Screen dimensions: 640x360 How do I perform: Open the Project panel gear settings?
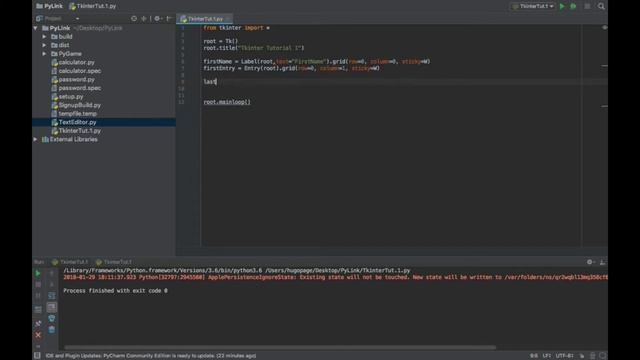tap(158, 18)
